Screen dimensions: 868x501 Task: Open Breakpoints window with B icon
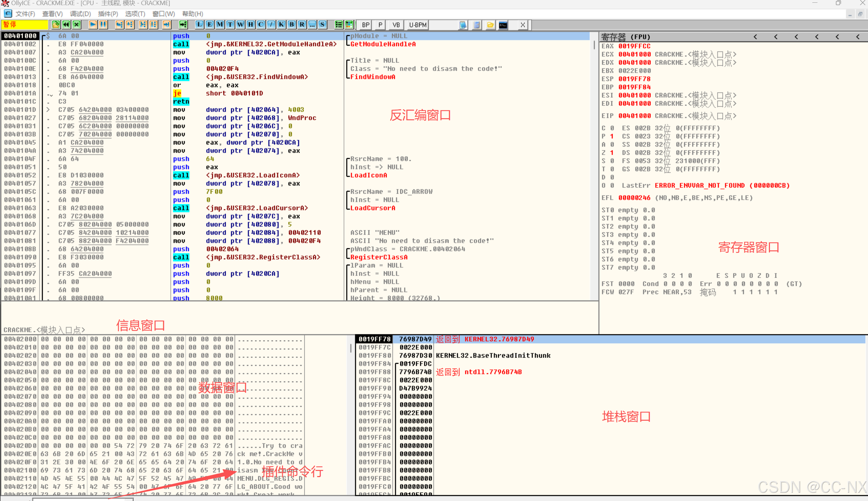tap(292, 25)
